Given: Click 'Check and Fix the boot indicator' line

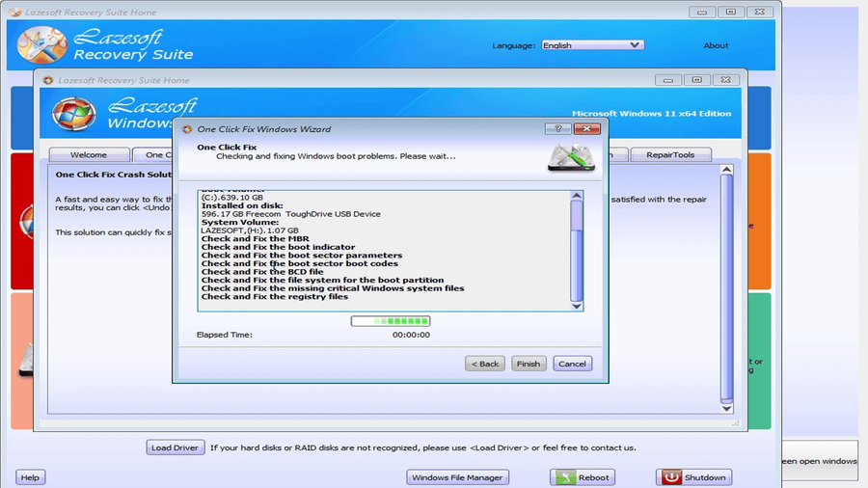Looking at the screenshot, I should (x=278, y=247).
